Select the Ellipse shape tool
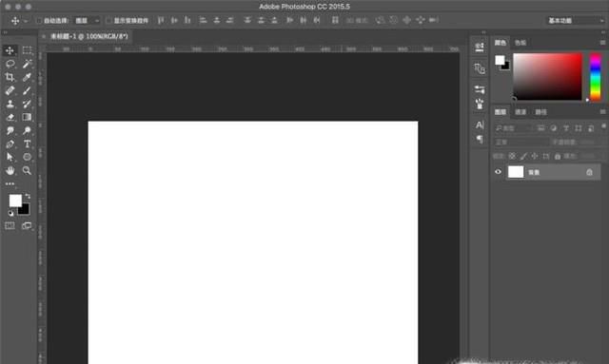The height and width of the screenshot is (364, 609). 27,157
